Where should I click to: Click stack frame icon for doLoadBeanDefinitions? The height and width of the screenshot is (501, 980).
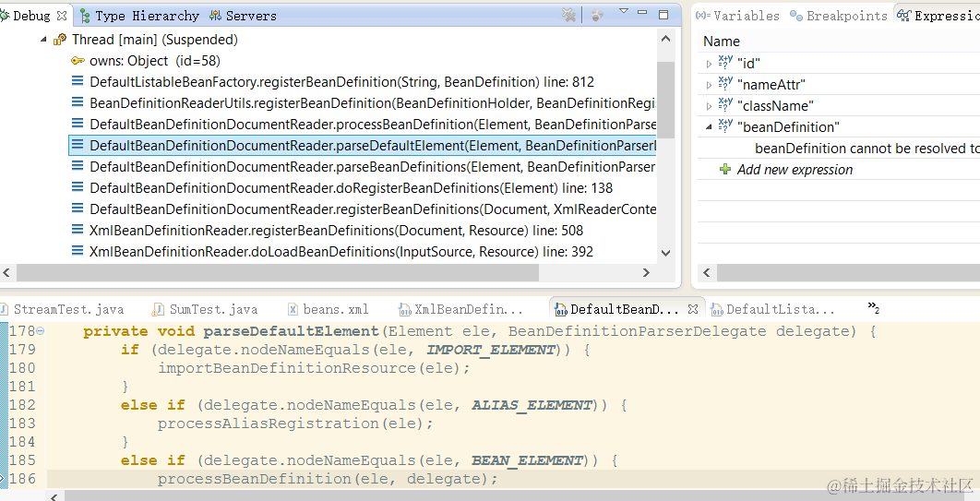78,251
